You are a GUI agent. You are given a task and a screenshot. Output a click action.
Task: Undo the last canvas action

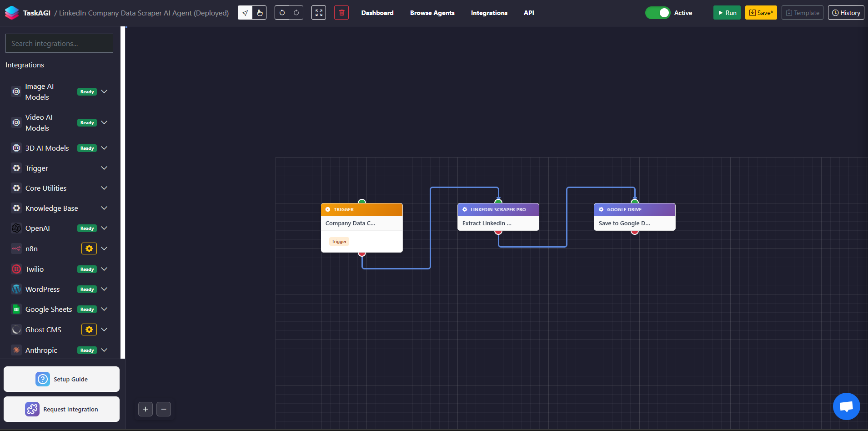point(282,13)
